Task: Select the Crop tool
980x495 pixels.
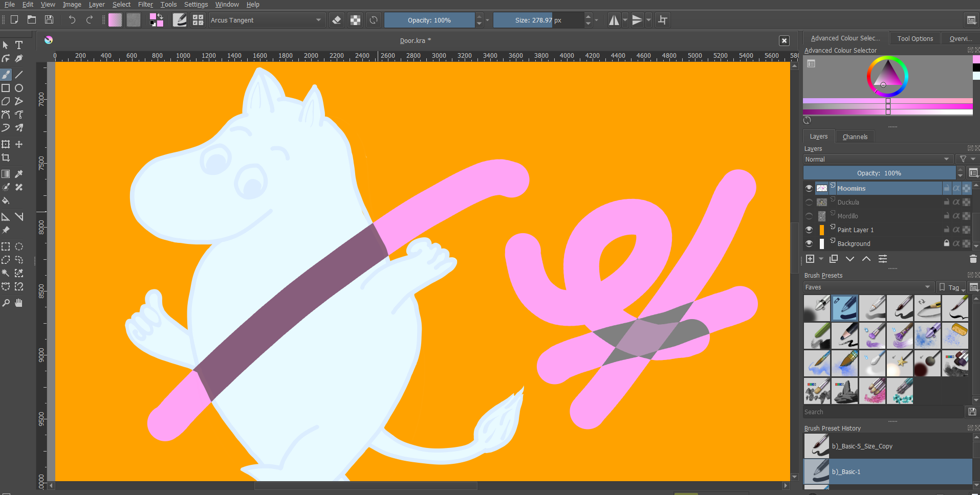Action: click(x=6, y=157)
